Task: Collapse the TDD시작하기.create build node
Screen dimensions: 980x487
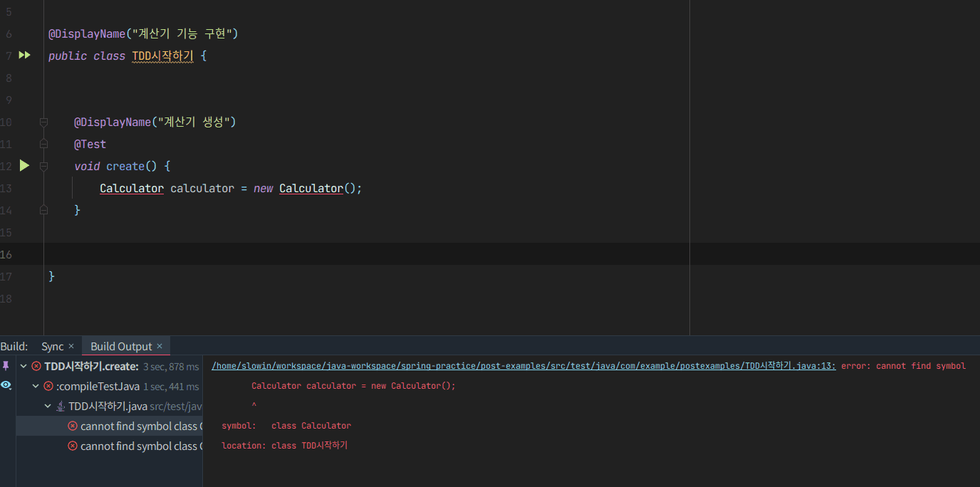Action: point(24,367)
